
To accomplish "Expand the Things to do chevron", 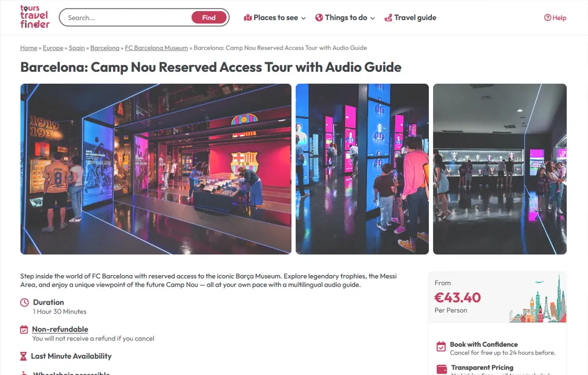I will tap(373, 18).
